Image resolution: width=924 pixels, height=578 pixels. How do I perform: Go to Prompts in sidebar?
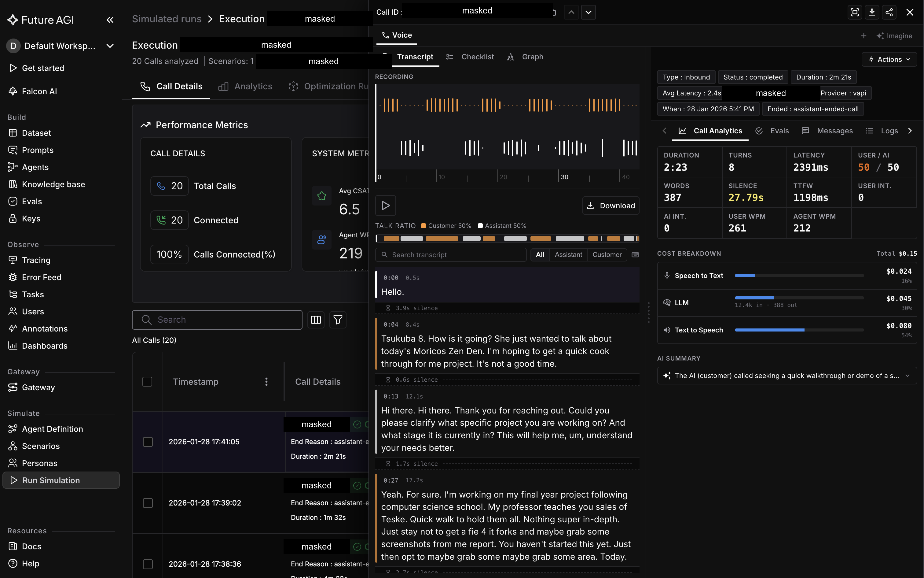point(37,150)
